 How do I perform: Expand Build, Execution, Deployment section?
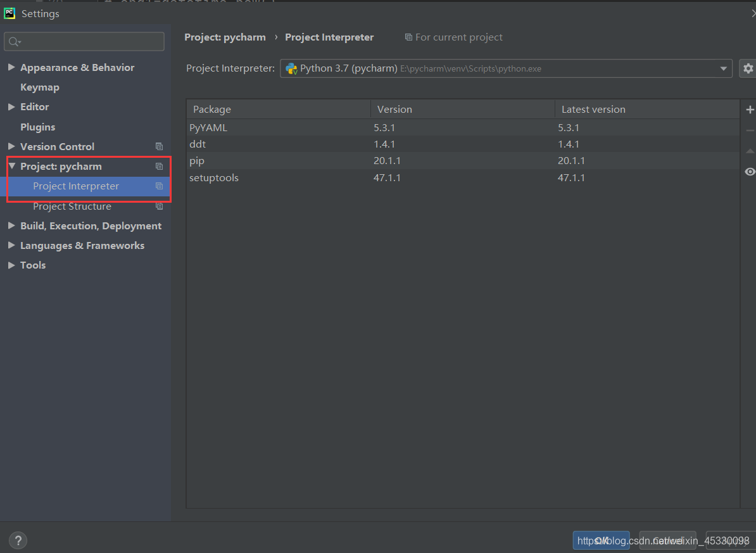(x=11, y=226)
